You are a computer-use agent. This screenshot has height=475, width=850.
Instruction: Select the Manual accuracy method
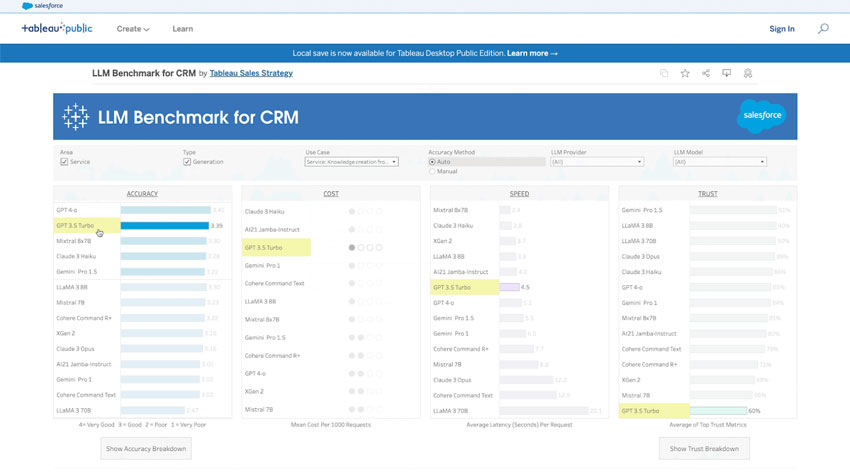click(x=432, y=171)
